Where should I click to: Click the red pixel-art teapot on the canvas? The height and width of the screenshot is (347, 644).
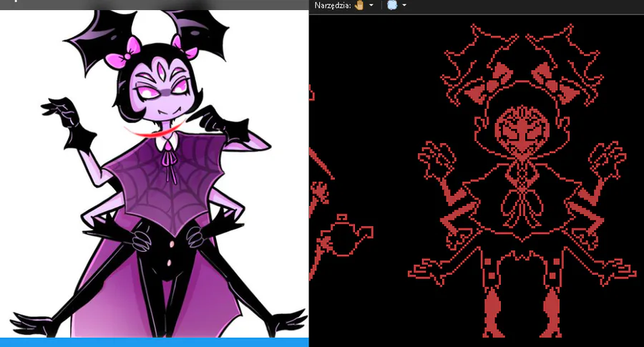click(x=346, y=235)
